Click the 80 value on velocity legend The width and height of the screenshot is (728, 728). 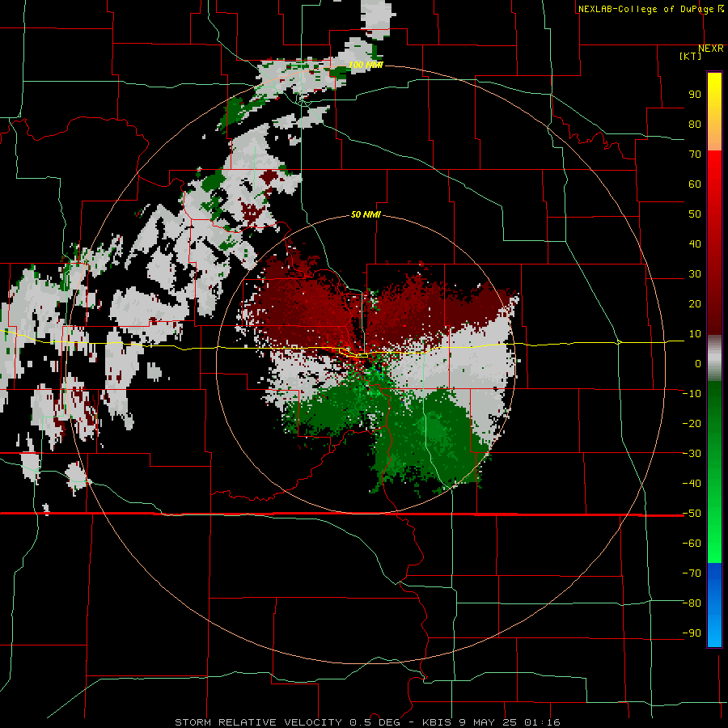pyautogui.click(x=695, y=124)
